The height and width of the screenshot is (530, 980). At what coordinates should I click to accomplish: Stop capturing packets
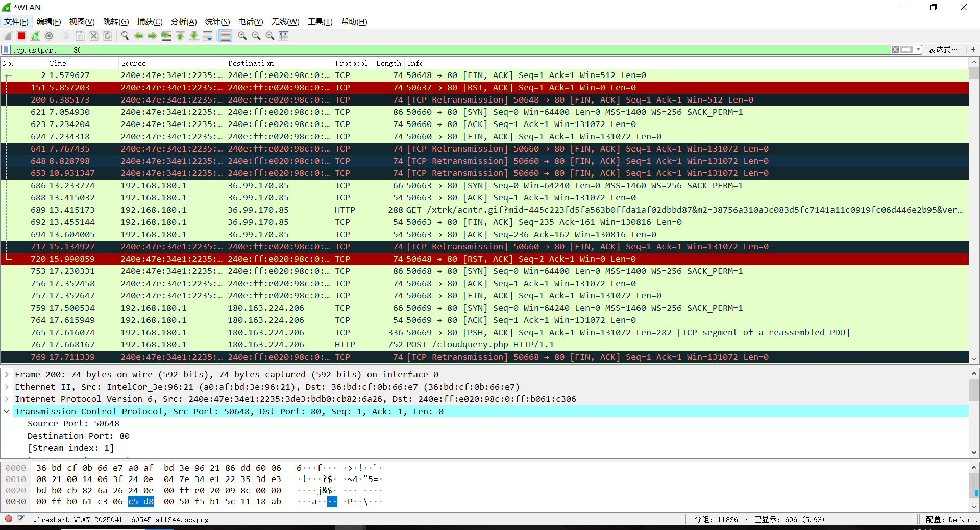pos(21,35)
